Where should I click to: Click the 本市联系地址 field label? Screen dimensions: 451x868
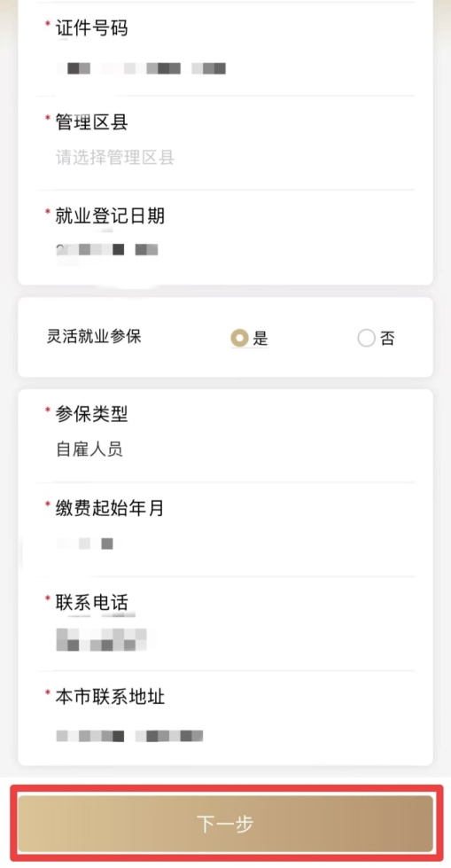[110, 697]
